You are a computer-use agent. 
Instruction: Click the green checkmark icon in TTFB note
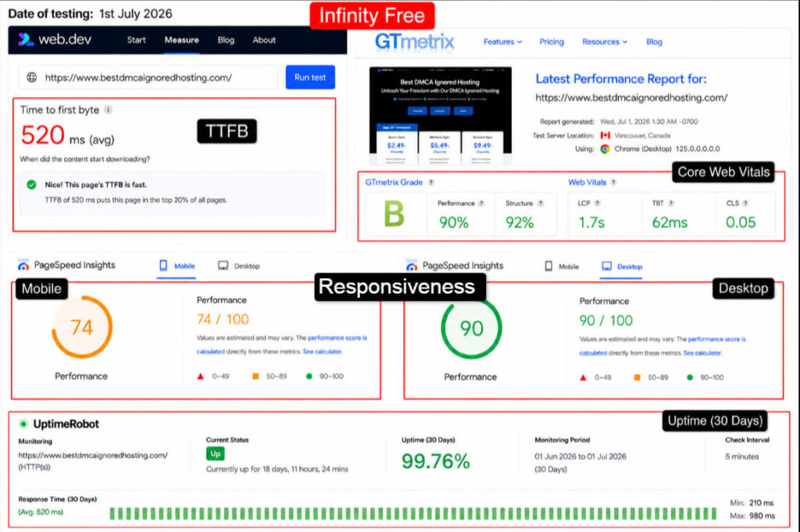point(31,184)
